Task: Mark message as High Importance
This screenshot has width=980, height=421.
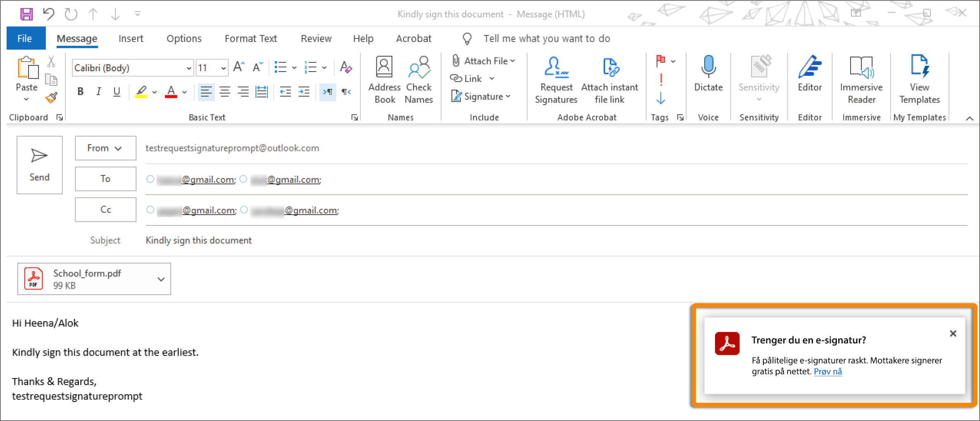Action: [x=661, y=79]
